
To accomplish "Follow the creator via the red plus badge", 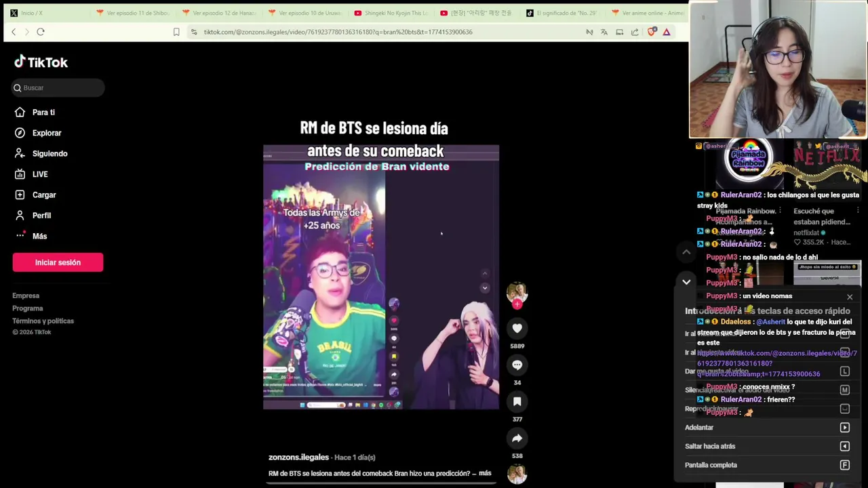I will pos(517,304).
